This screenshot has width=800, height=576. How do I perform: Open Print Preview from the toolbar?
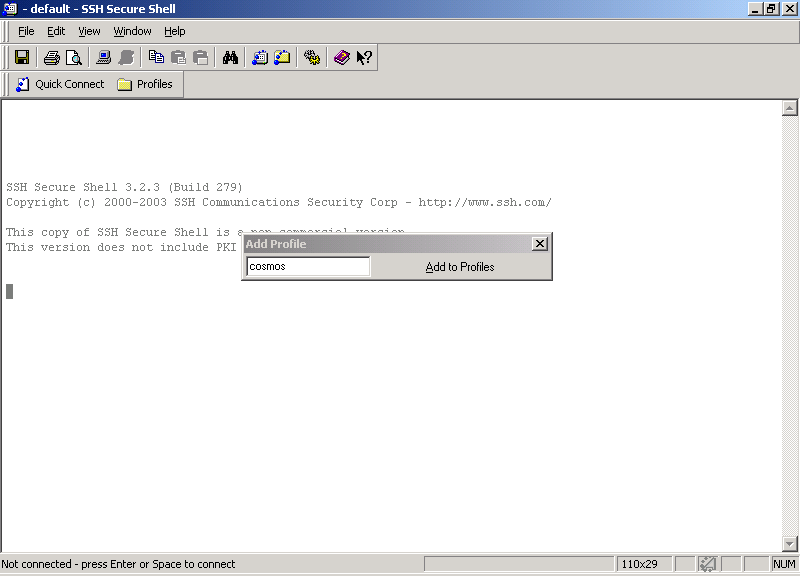point(73,58)
